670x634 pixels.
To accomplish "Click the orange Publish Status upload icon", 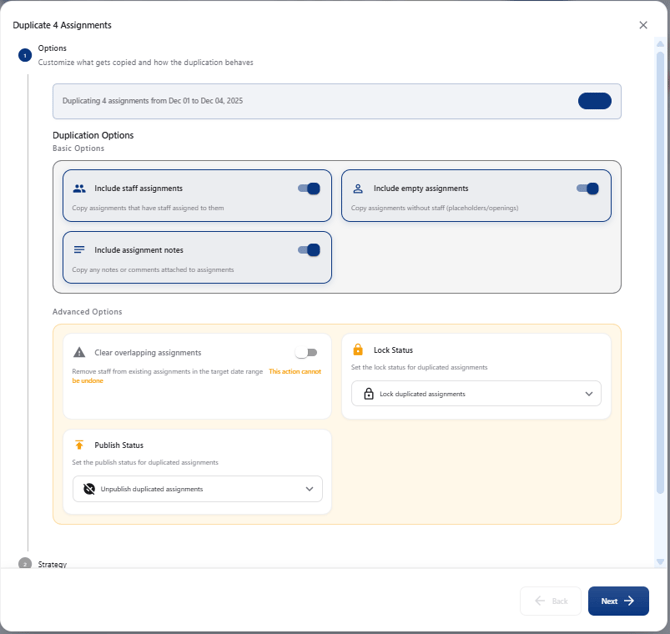I will pyautogui.click(x=80, y=445).
